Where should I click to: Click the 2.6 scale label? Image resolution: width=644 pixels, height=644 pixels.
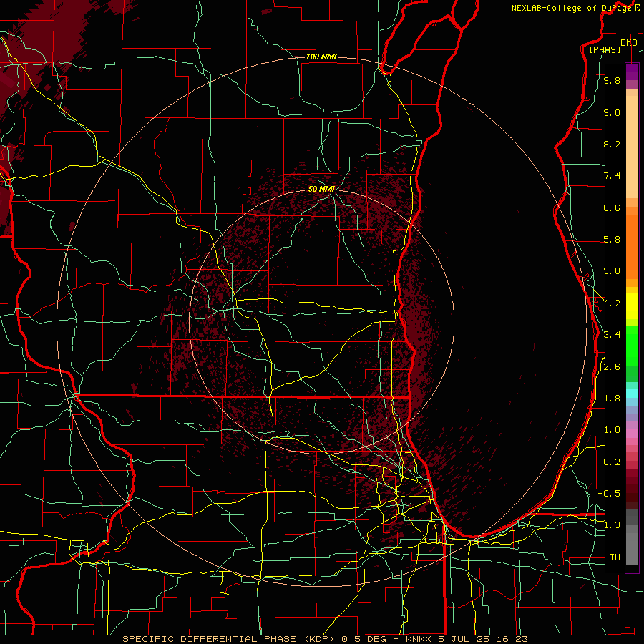612,367
